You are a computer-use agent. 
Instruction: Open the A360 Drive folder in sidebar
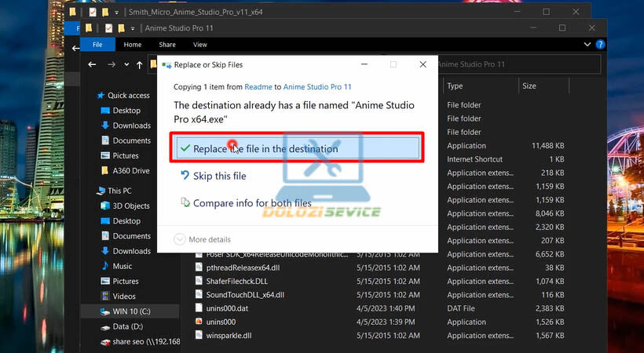point(130,170)
